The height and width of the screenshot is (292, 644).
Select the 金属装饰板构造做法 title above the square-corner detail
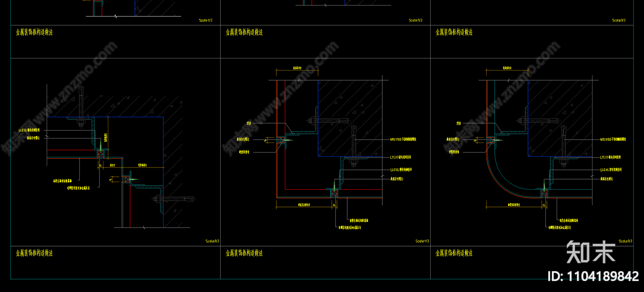point(244,32)
